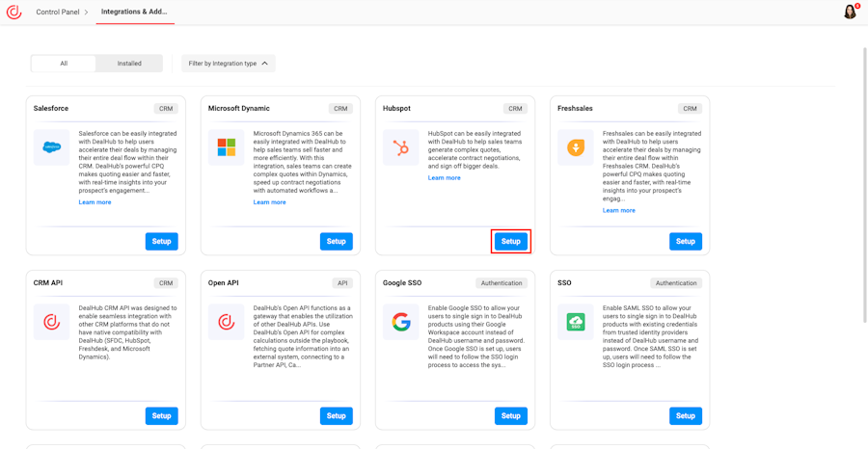
Task: Open Salesforce Learn more link
Action: 95,202
